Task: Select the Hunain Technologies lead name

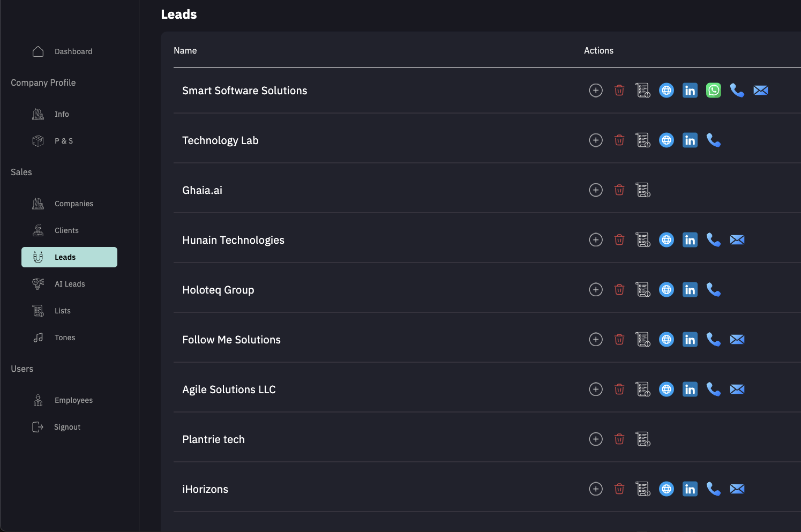Action: coord(233,240)
